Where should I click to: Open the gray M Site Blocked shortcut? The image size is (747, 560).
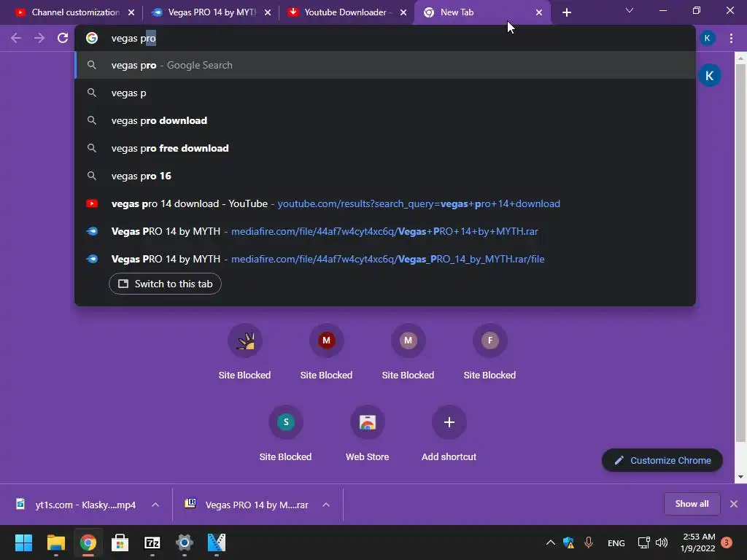pos(408,352)
